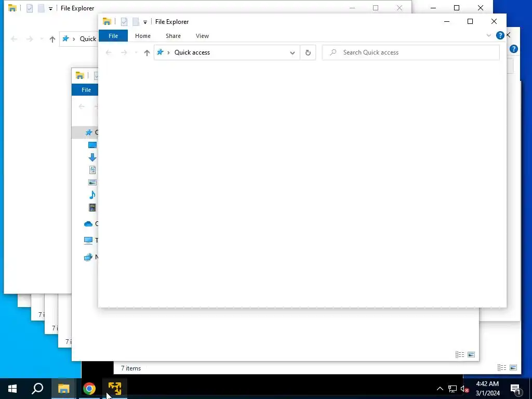Click Properties icon in front window title bar
Screen dimensions: 532x399
point(124,22)
